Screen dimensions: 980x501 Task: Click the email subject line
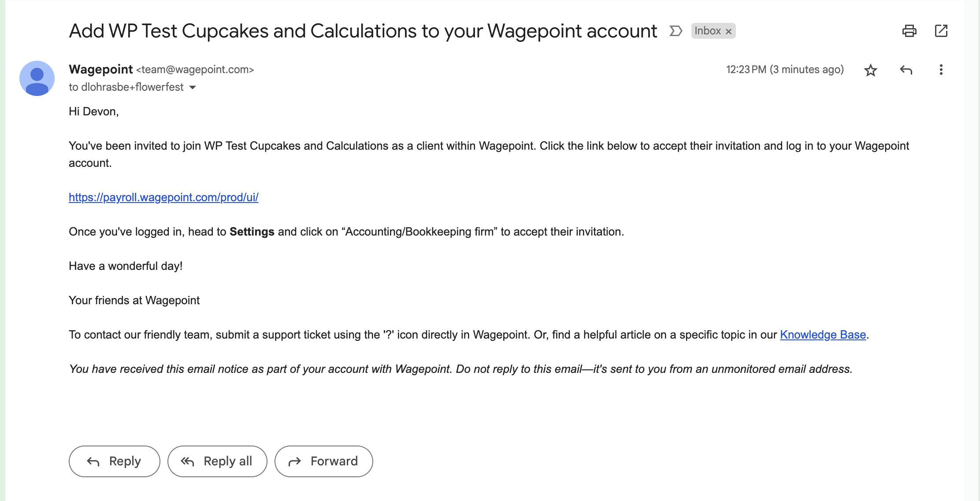pyautogui.click(x=363, y=31)
